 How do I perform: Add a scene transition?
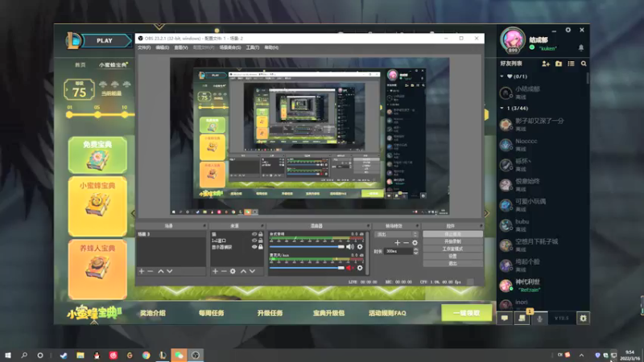397,243
